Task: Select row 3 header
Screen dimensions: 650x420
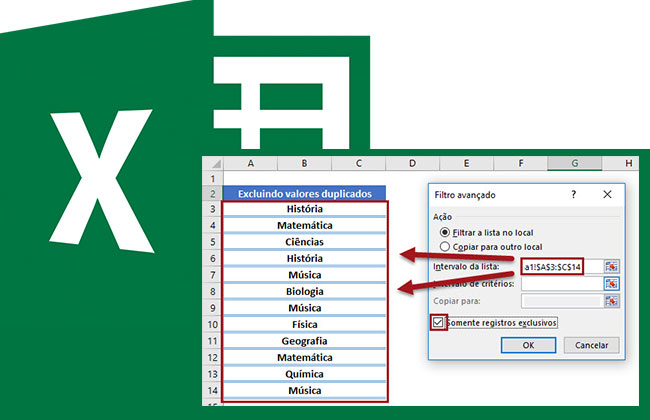Action: [x=213, y=209]
